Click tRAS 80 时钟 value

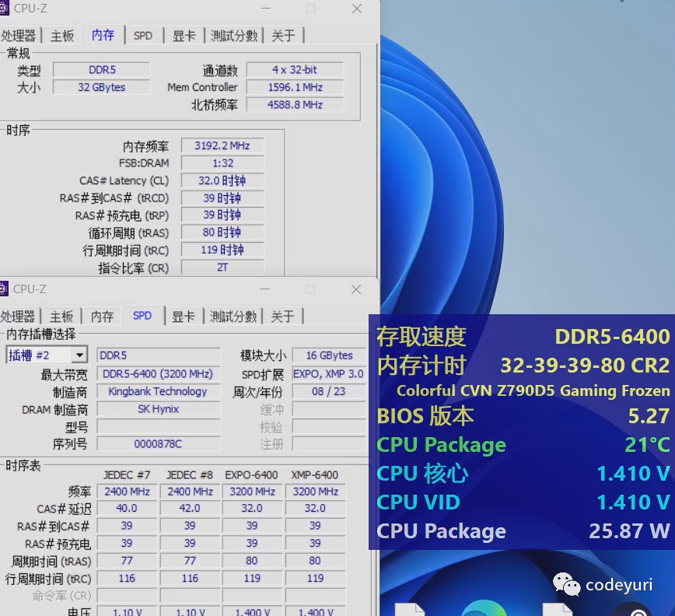222,233
